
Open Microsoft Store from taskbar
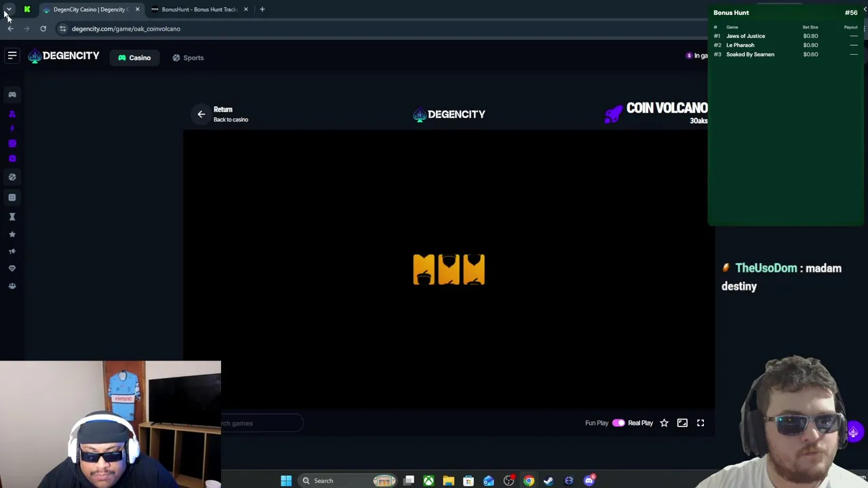click(x=469, y=481)
